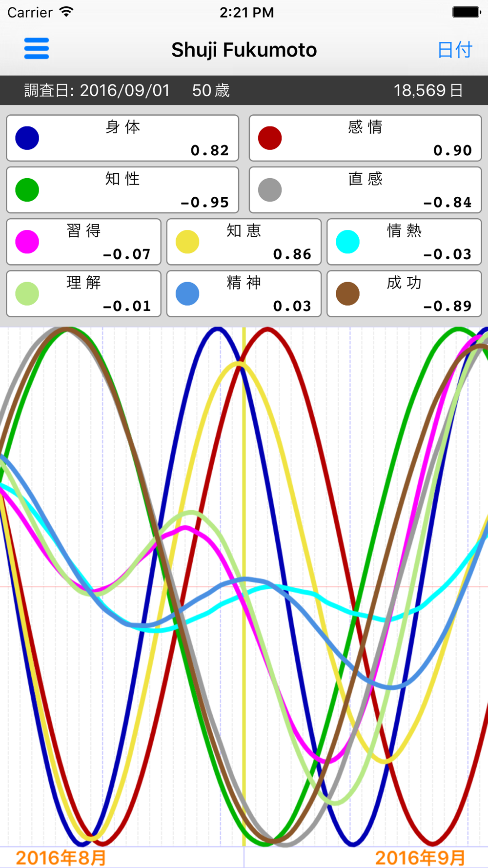The image size is (488, 868).
Task: Click the survey date 2016/09/01
Action: tap(124, 90)
